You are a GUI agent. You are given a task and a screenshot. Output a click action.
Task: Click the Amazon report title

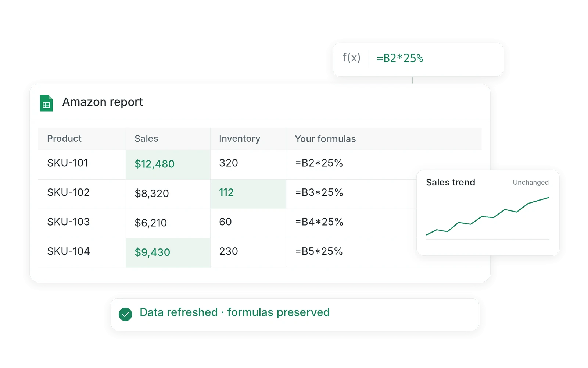[103, 102]
